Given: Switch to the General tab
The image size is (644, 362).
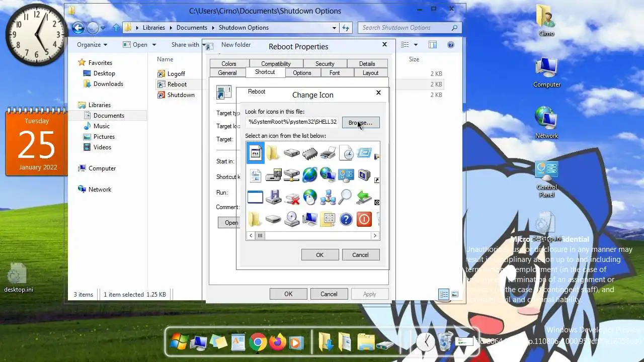Looking at the screenshot, I should [227, 73].
